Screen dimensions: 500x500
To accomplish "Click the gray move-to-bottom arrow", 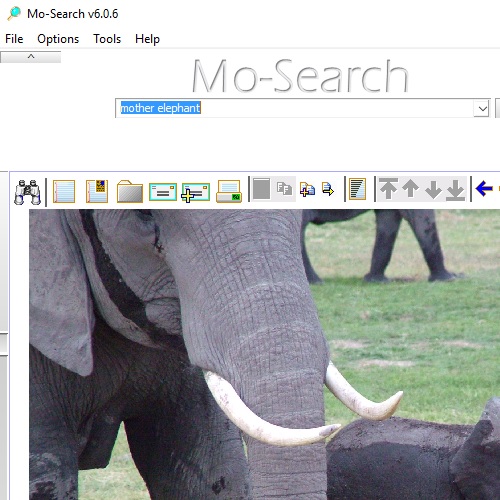I will tap(456, 190).
